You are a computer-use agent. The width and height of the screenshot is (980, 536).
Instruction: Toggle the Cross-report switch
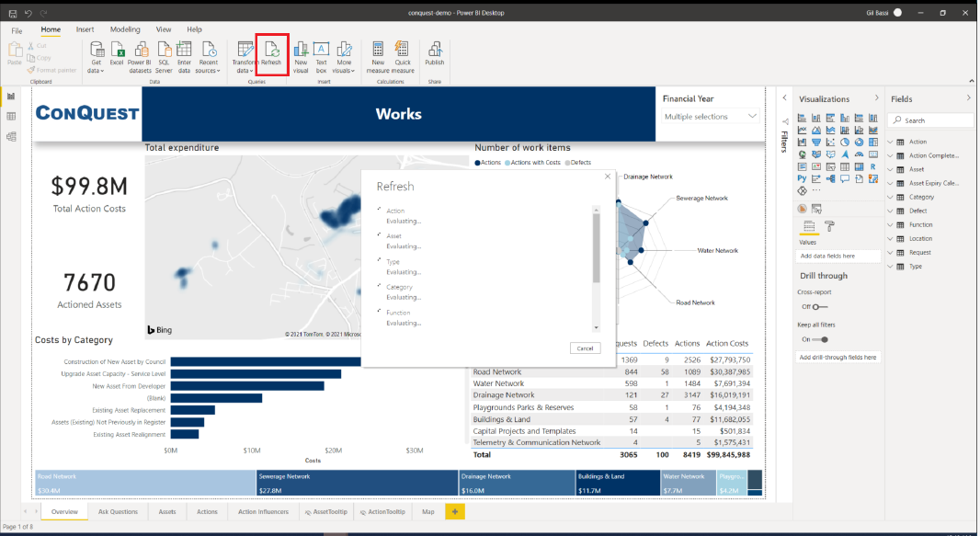[820, 307]
